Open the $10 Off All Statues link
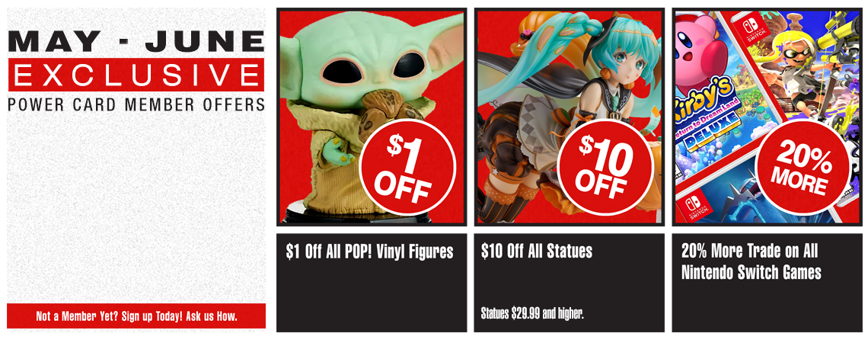This screenshot has width=868, height=343. (537, 252)
